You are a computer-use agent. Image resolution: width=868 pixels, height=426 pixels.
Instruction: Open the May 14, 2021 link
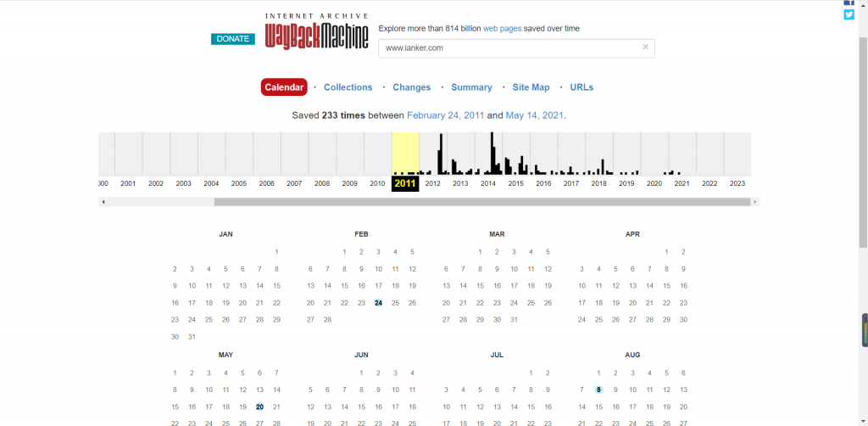pyautogui.click(x=535, y=115)
